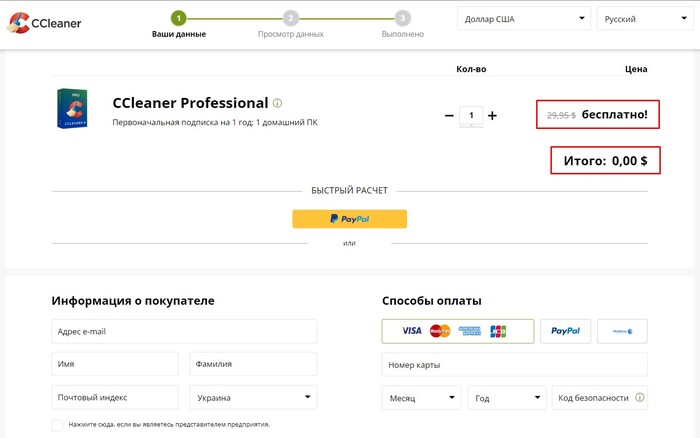Click the Почтовый индекс field

pyautogui.click(x=115, y=397)
